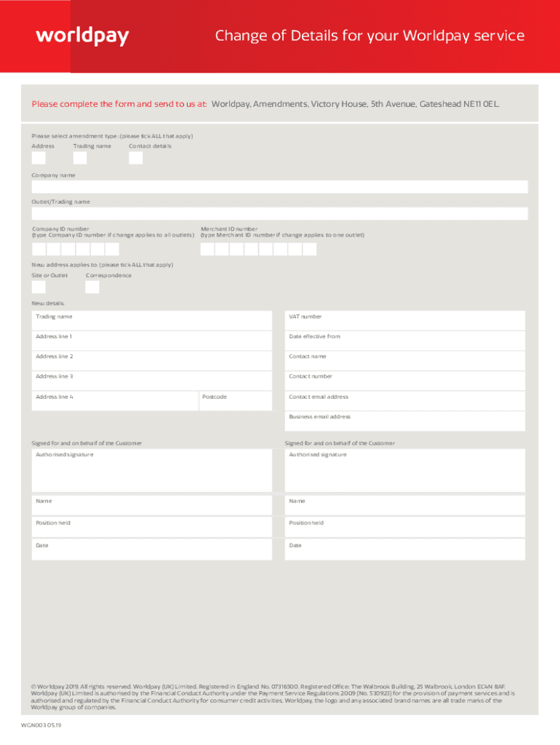Click the Business email address field
Image resolution: width=560 pixels, height=745 pixels.
pyautogui.click(x=404, y=421)
